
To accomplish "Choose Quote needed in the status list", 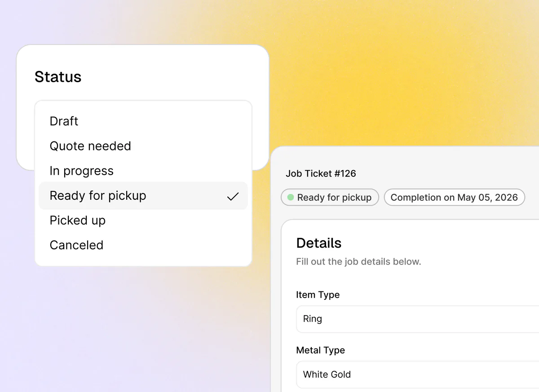I will pos(143,146).
